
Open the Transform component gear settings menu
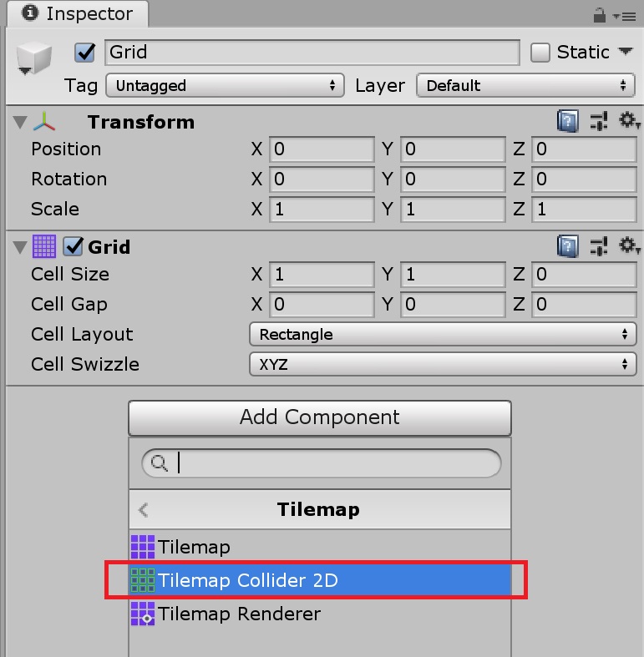pos(629,121)
